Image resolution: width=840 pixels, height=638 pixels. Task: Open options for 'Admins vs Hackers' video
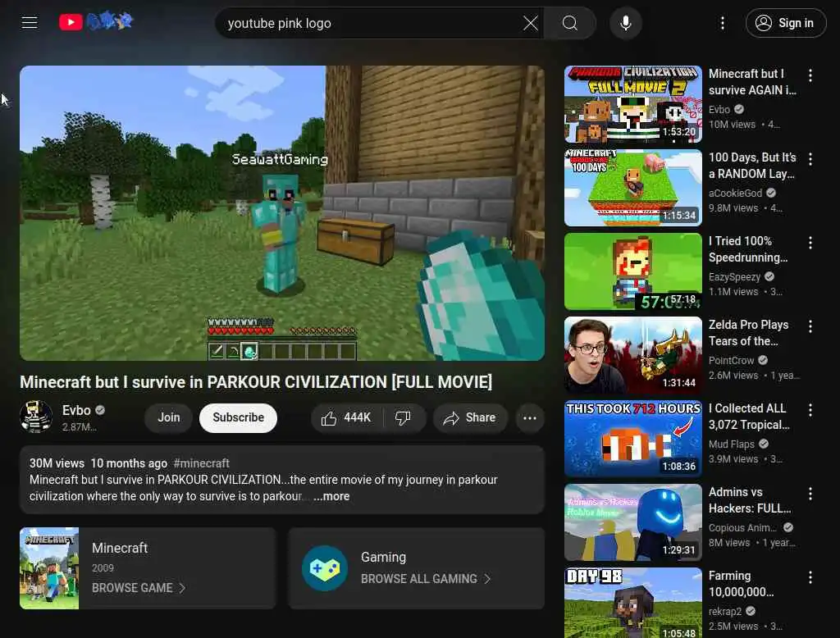[x=810, y=494]
